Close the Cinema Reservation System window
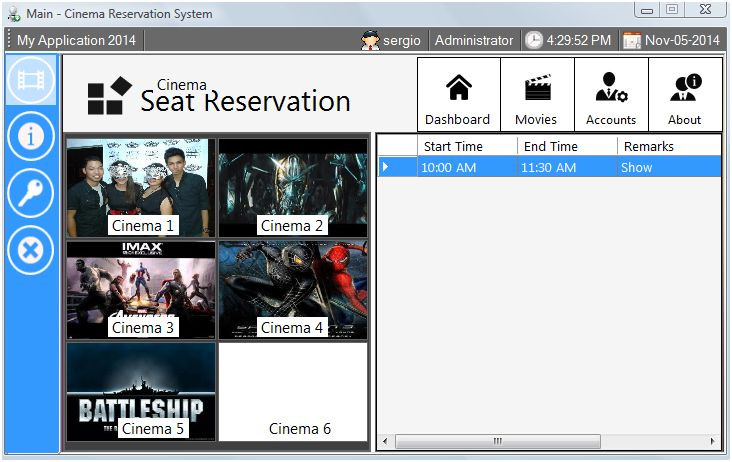This screenshot has width=732, height=462. 705,9
